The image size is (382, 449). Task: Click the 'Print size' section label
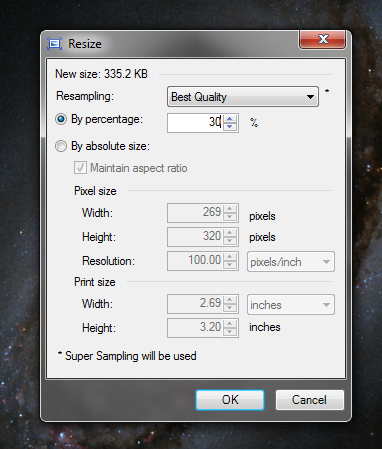95,282
